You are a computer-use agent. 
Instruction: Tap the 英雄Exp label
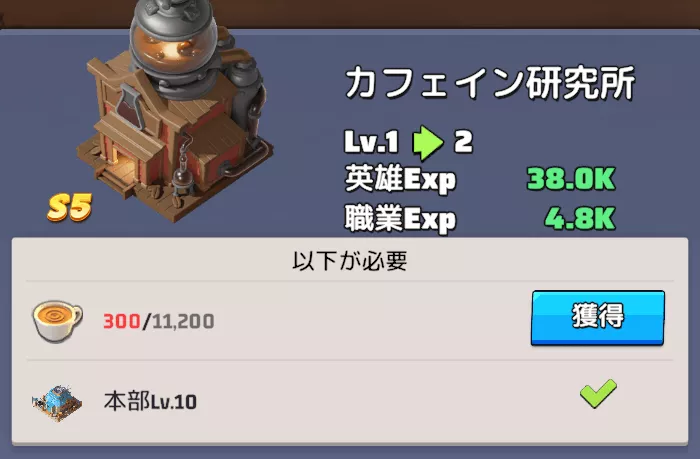(400, 179)
